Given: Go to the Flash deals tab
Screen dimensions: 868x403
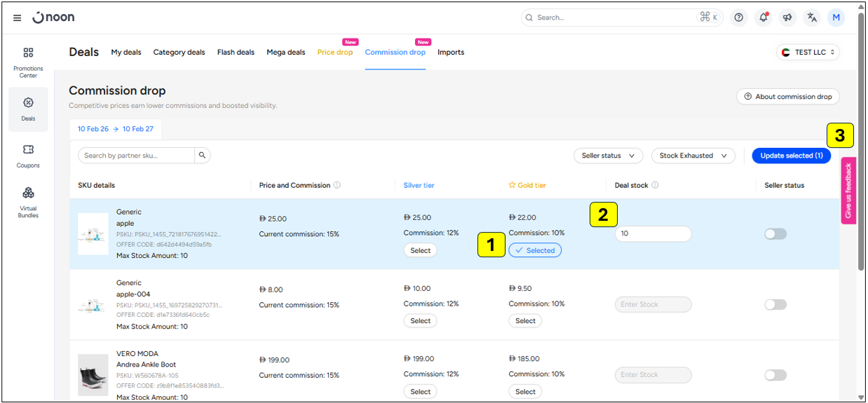Looking at the screenshot, I should [x=236, y=53].
